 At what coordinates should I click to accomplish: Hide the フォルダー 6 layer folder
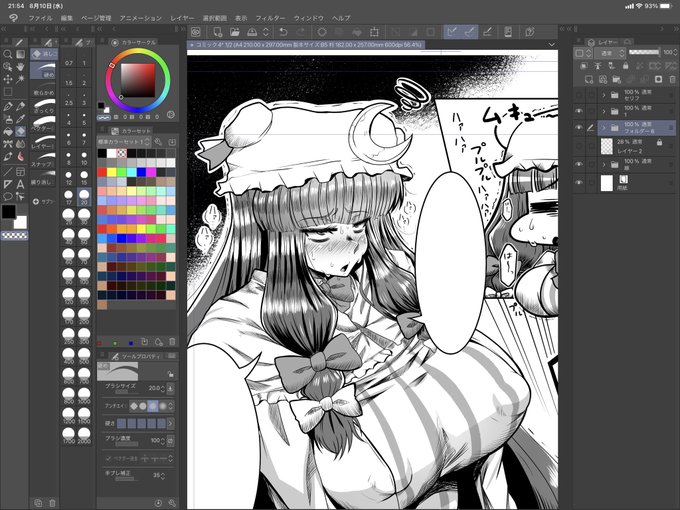(x=579, y=128)
